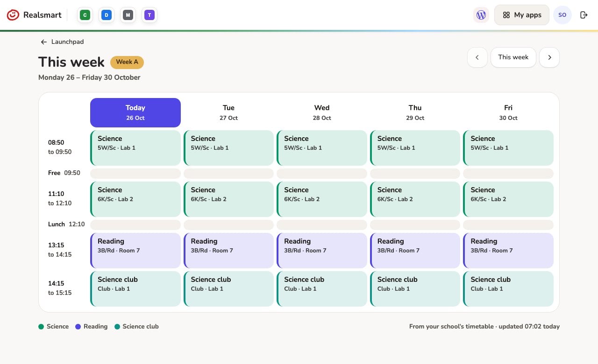Go back to Launchpad
Viewport: 598px width, 364px height.
pos(62,42)
